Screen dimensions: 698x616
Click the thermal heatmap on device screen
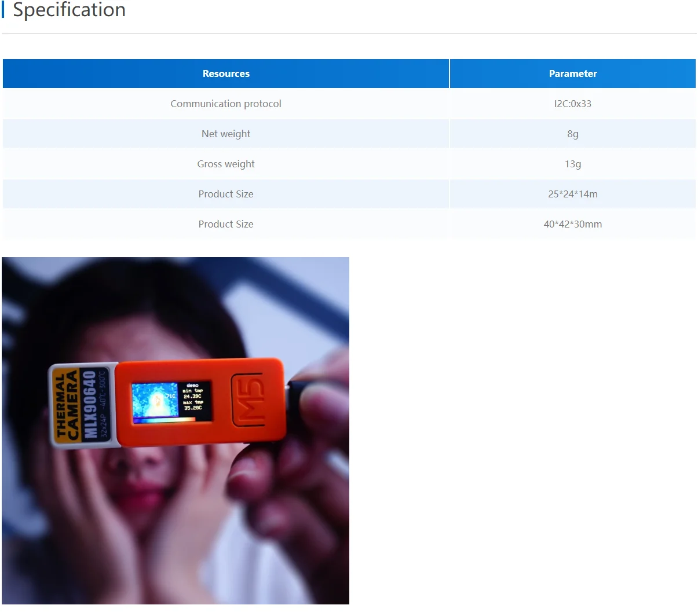click(154, 399)
